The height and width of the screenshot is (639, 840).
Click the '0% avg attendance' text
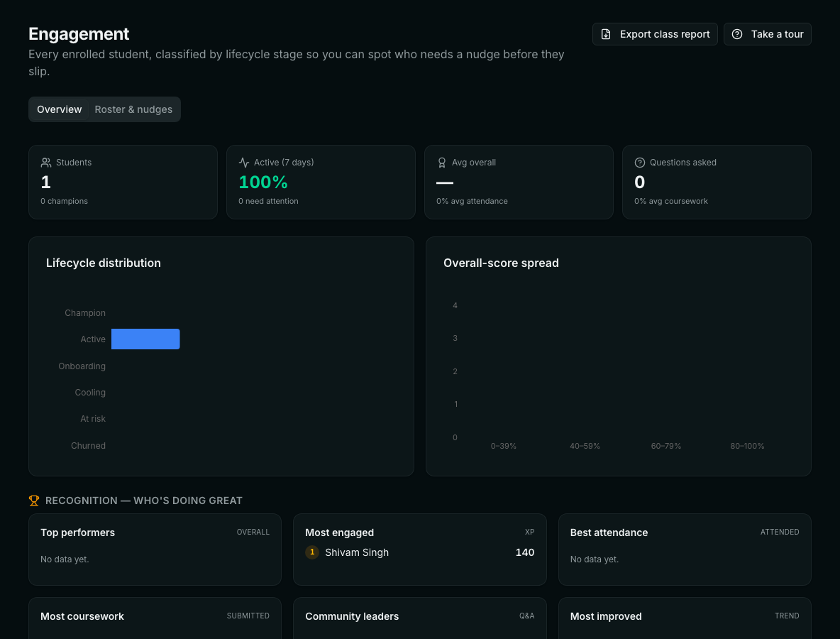click(x=472, y=201)
